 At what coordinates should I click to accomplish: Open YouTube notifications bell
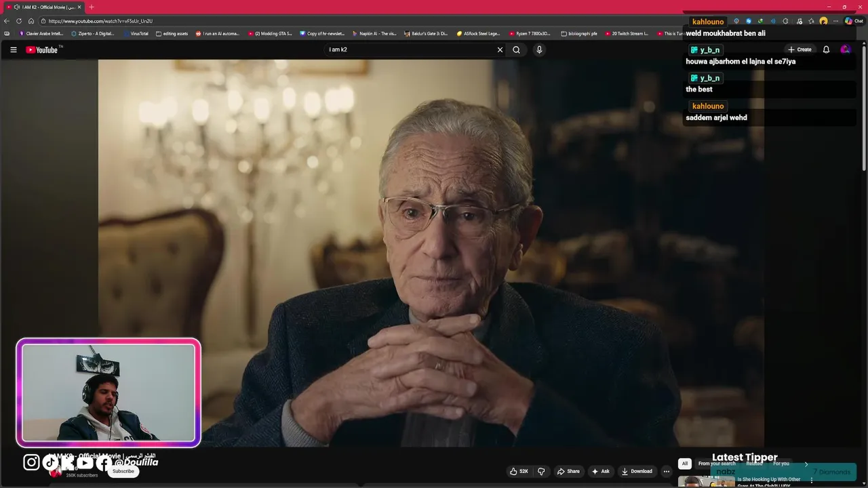tap(826, 49)
